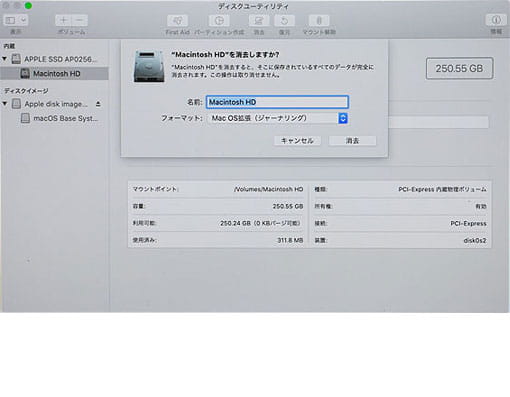This screenshot has height=397, width=510.
Task: Open the Info toolbar icon
Action: coord(496,20)
